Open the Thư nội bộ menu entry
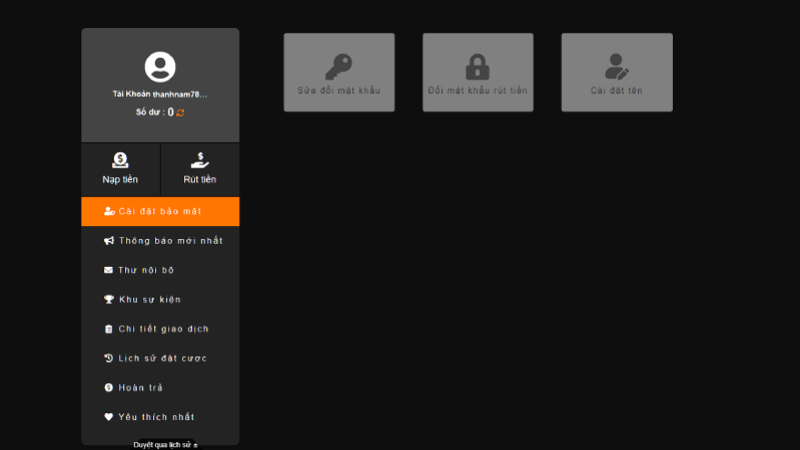800x450 pixels. tap(147, 270)
